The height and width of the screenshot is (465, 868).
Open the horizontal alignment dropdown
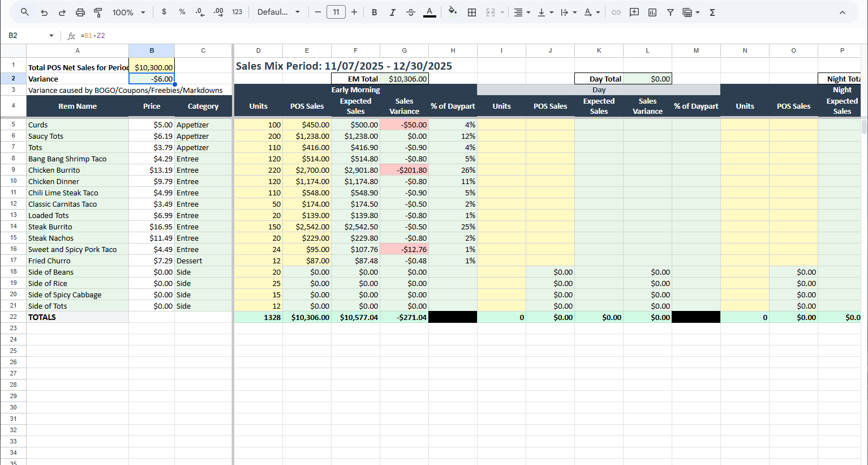(x=521, y=12)
